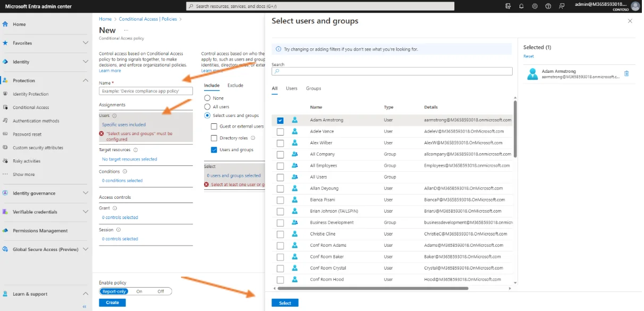Check the Adele Vance checkbox
This screenshot has width=644, height=311.
click(x=280, y=131)
